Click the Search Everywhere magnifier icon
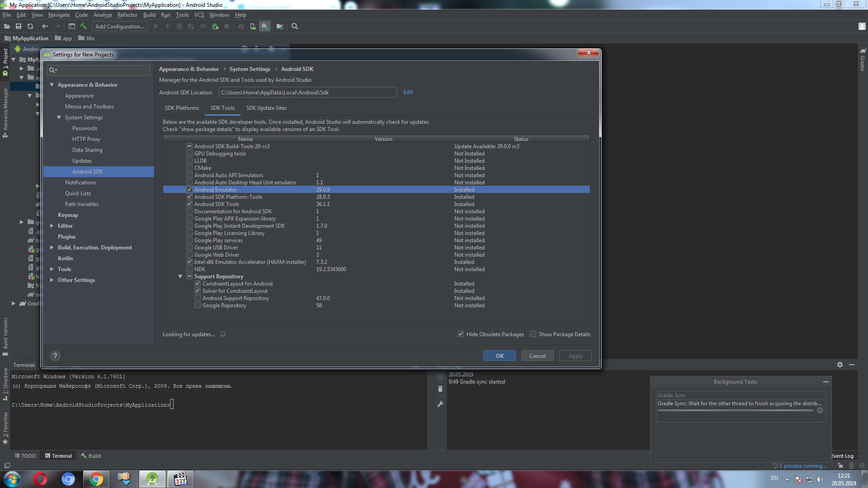The width and height of the screenshot is (868, 488). (295, 27)
